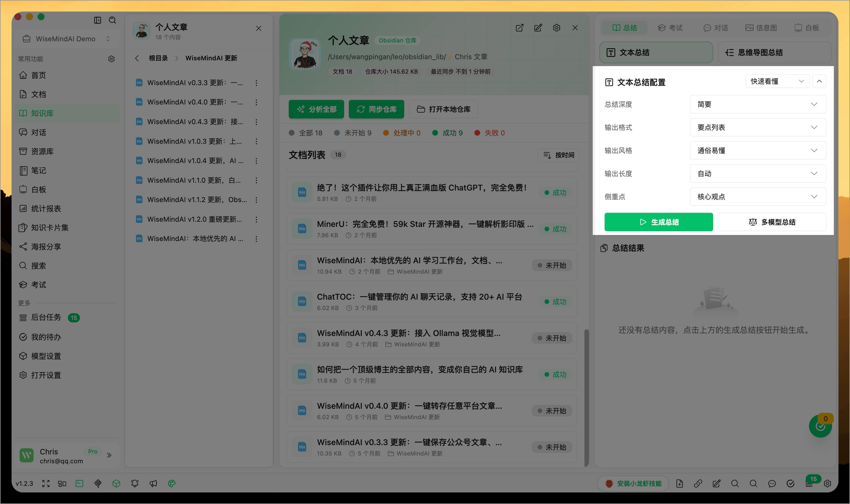Open todo check icon in bottom bar
This screenshot has height=504, width=850.
click(791, 484)
